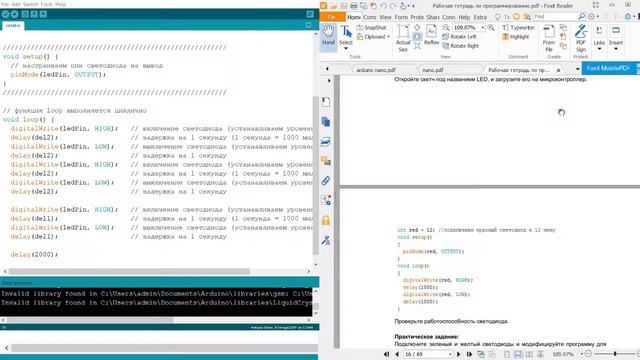
Task: Click the Foxit print icon in quick toolbar
Action: click(x=354, y=6)
